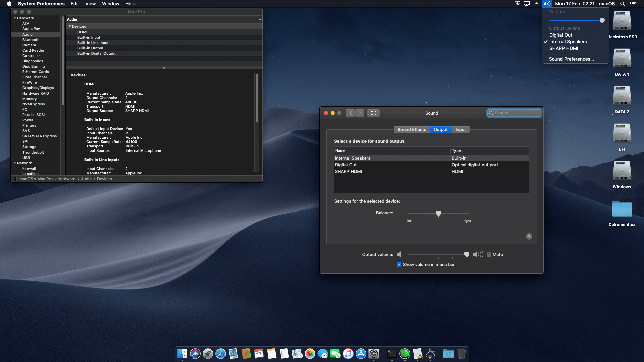
Task: Open the View menu
Action: click(x=90, y=4)
